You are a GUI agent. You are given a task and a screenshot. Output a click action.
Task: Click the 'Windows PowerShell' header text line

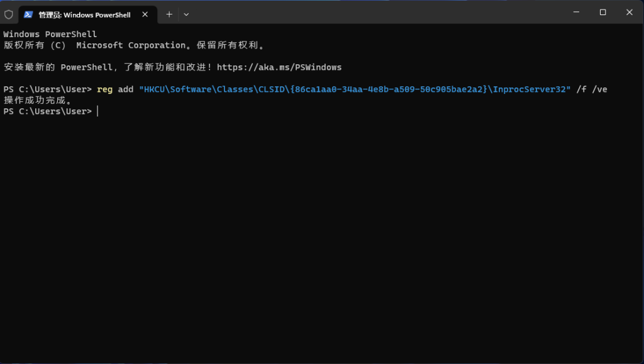(x=50, y=34)
